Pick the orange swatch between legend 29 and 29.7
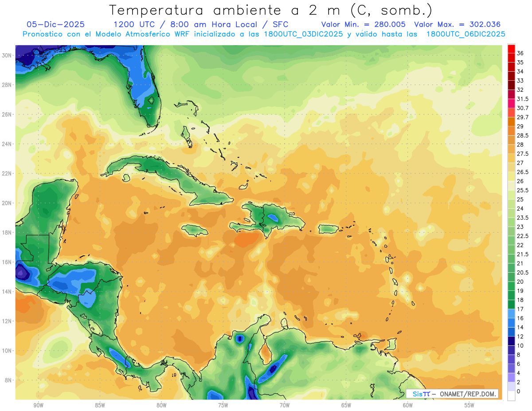 point(511,121)
